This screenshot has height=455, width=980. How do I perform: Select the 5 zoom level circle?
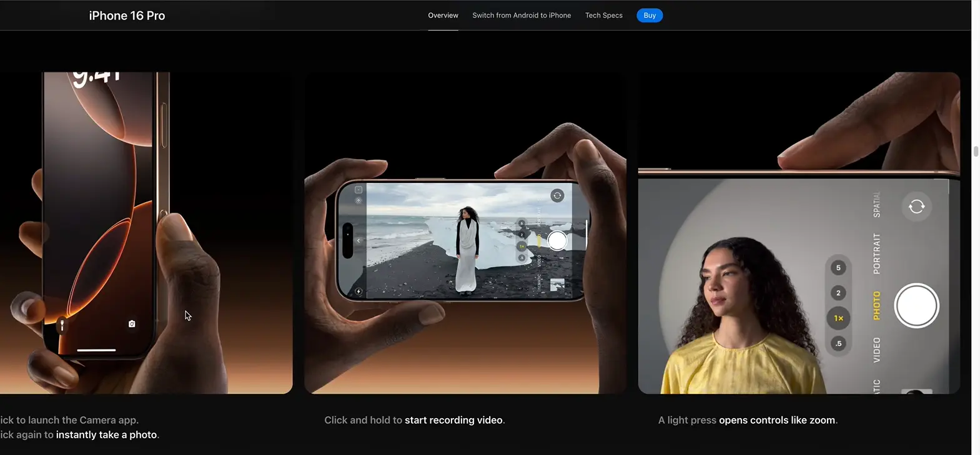tap(838, 268)
